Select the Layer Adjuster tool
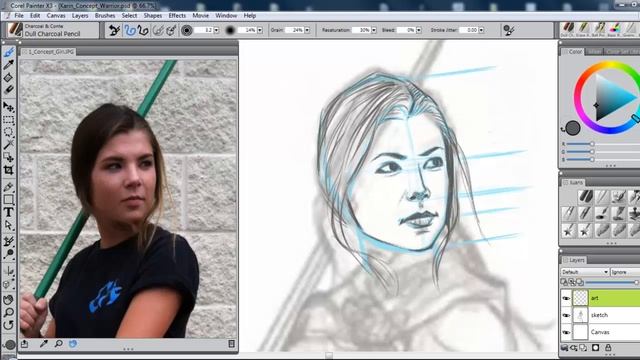 pos(9,107)
